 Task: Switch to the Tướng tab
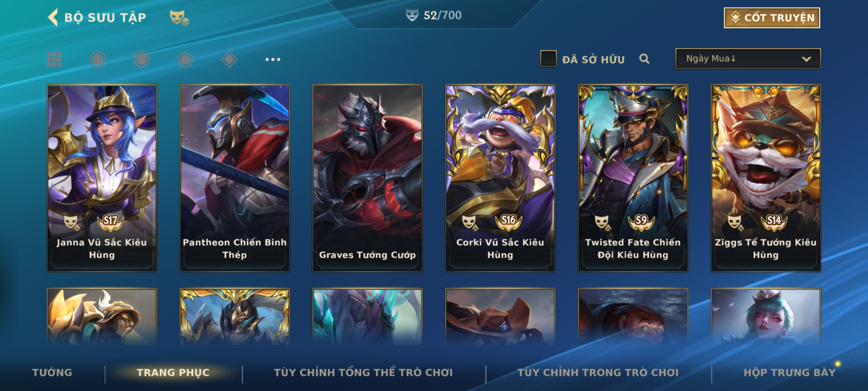[52, 373]
